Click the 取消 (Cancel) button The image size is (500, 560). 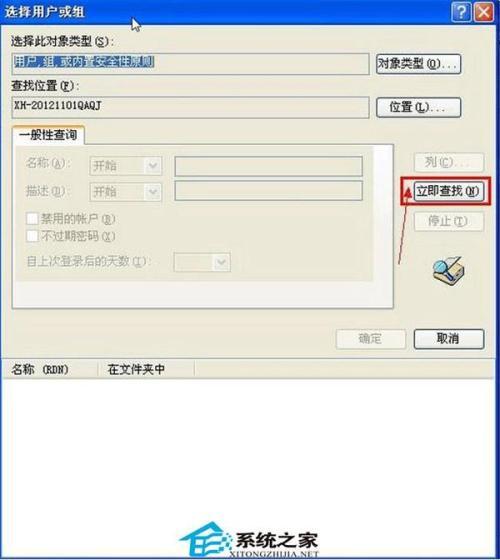click(x=449, y=339)
